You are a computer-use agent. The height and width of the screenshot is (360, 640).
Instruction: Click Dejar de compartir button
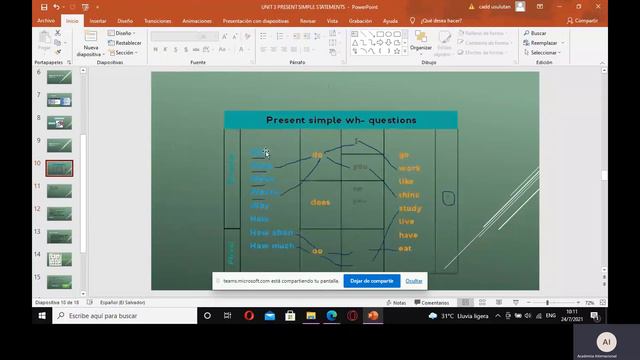pyautogui.click(x=372, y=281)
